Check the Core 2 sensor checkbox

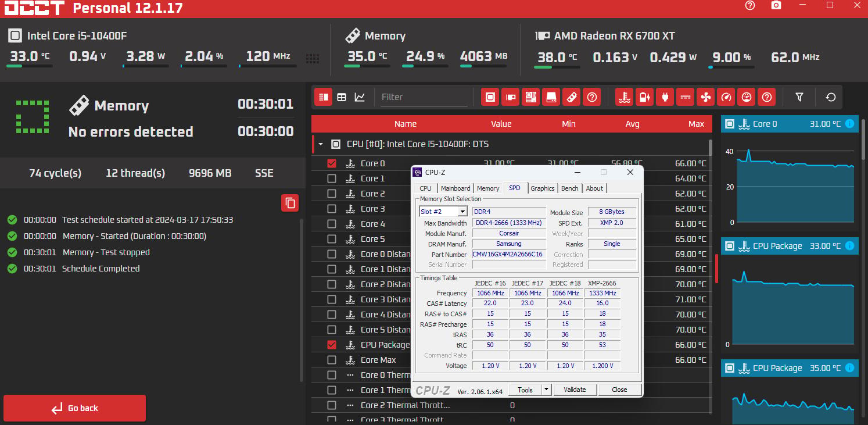tap(332, 194)
